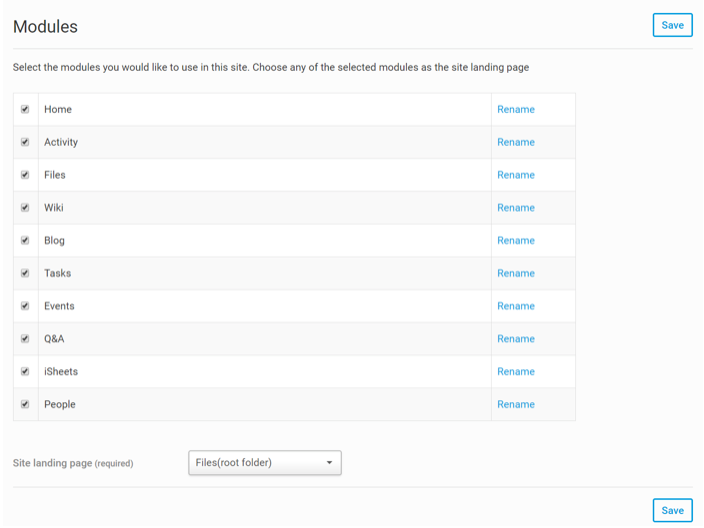The image size is (704, 528).
Task: Click Rename next to Q&A
Action: pyautogui.click(x=516, y=339)
